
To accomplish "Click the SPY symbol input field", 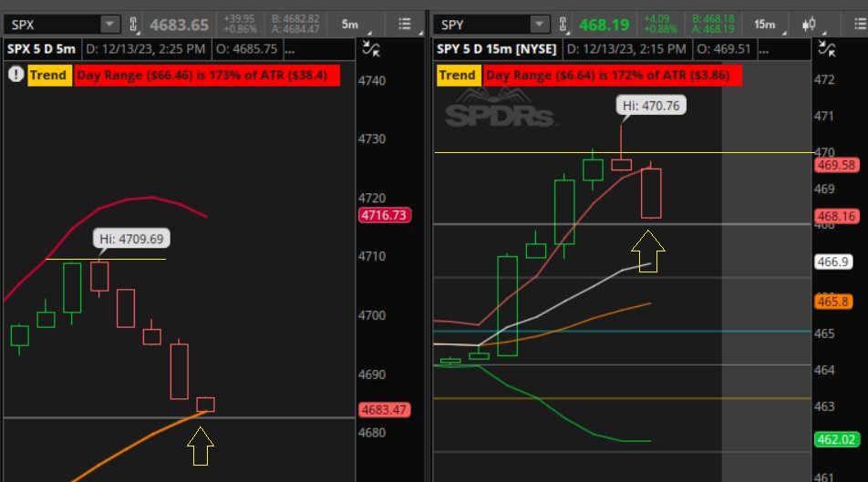I will pyautogui.click(x=481, y=25).
